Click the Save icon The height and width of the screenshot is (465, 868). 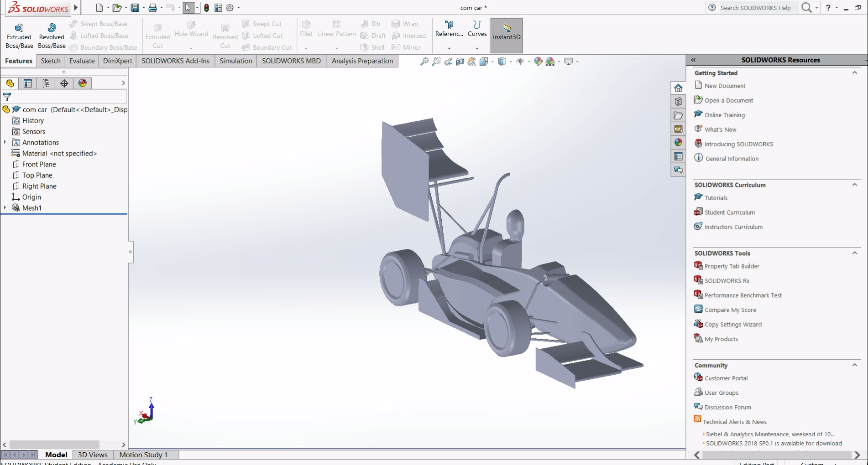click(x=135, y=8)
